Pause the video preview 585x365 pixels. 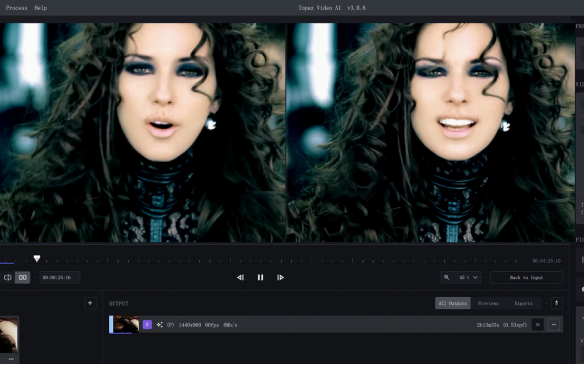click(260, 277)
